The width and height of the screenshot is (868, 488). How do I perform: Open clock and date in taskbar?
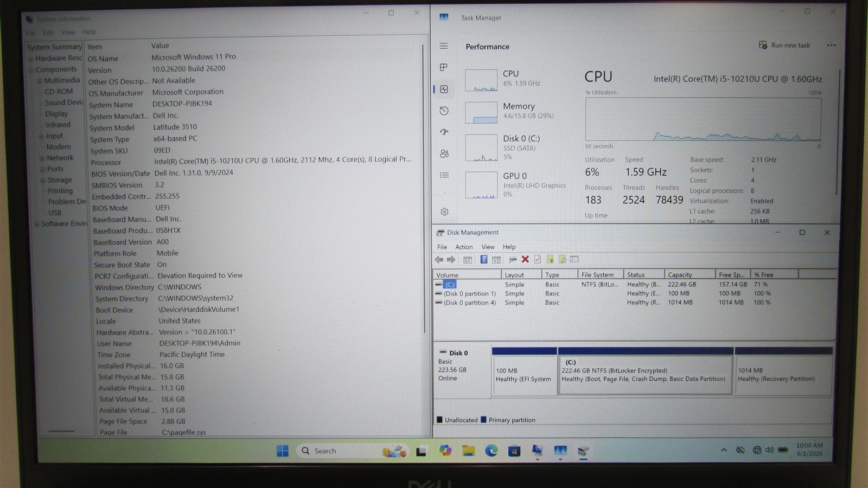(x=809, y=450)
